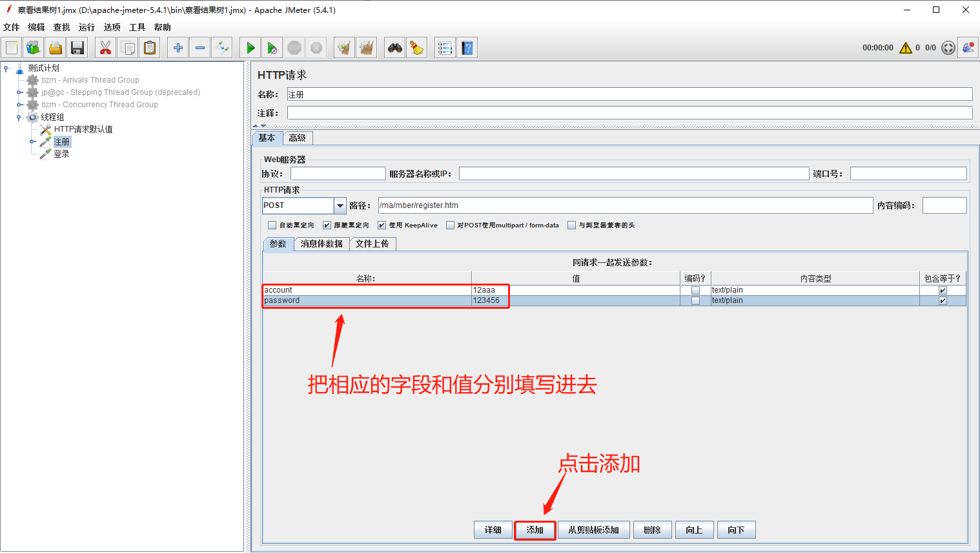980x553 pixels.
Task: Click the 详细 button
Action: pos(493,530)
